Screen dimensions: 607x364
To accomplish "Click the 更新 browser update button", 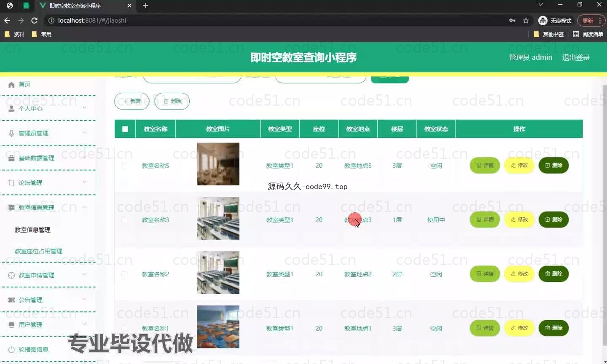I will pyautogui.click(x=591, y=20).
